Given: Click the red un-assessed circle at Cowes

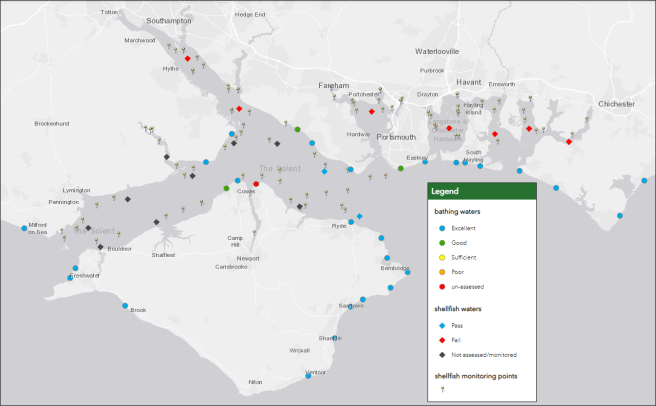Looking at the screenshot, I should 256,184.
